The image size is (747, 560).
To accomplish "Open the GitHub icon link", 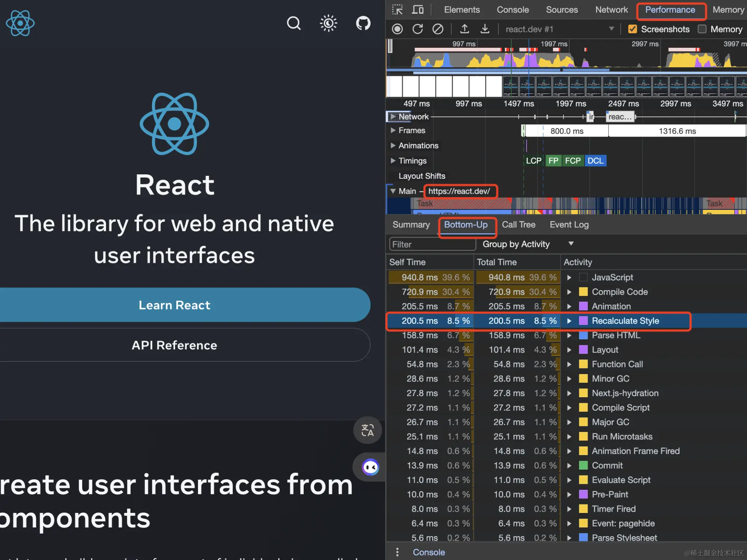I will [363, 23].
